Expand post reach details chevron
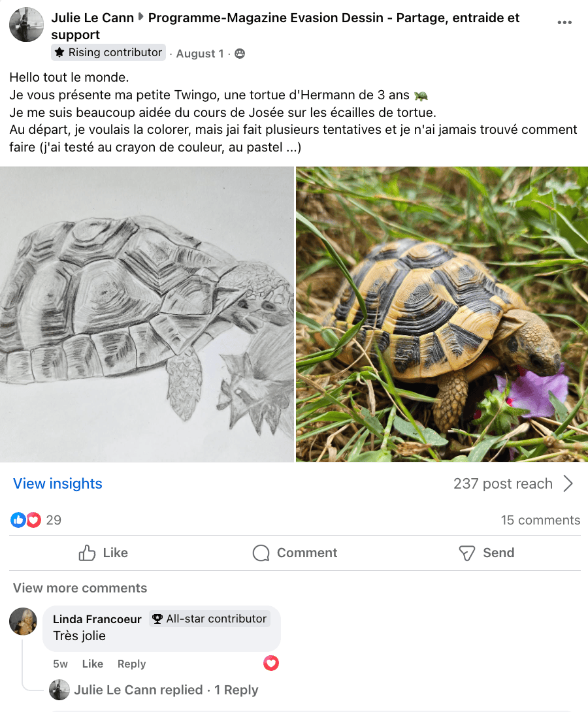The width and height of the screenshot is (588, 712). [x=568, y=483]
